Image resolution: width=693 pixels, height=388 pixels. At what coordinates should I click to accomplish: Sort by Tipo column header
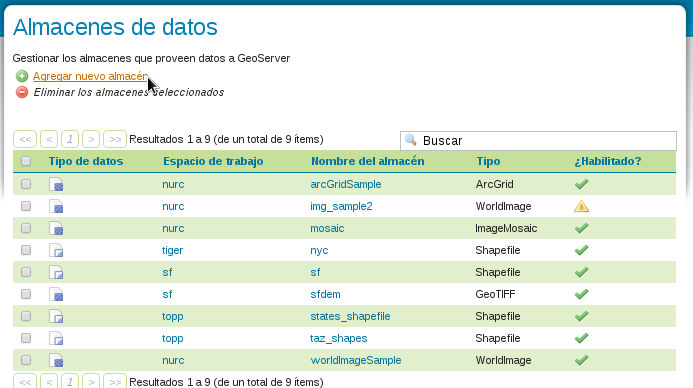pyautogui.click(x=488, y=161)
